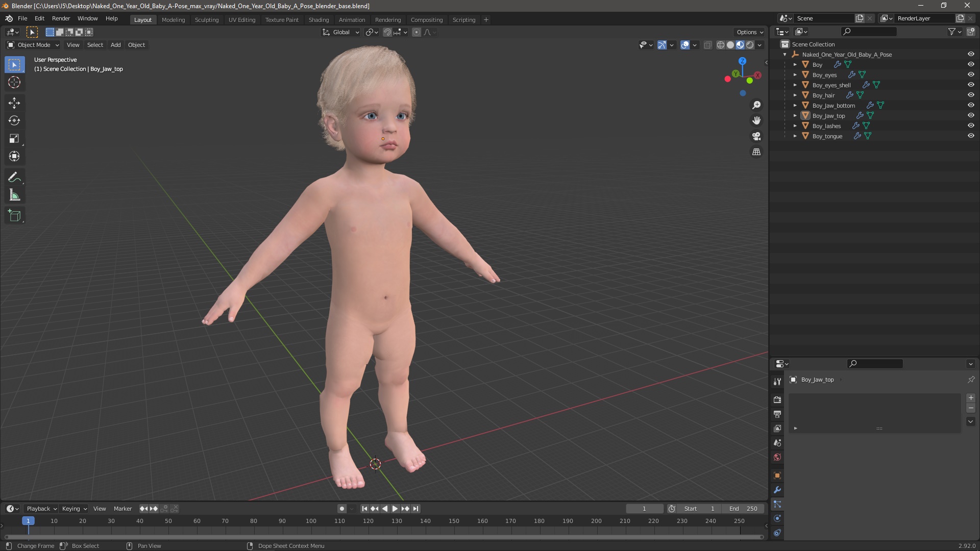The width and height of the screenshot is (980, 551).
Task: Hide the Naked_One_Year_Old_Baby_A_Pose collection
Action: pyautogui.click(x=971, y=55)
